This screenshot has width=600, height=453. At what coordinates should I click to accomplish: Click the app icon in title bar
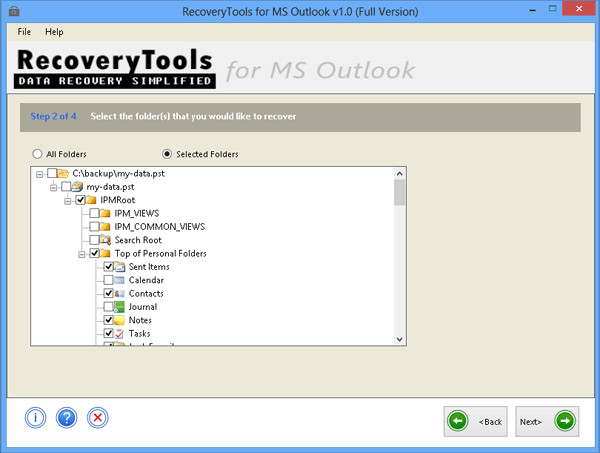point(14,11)
